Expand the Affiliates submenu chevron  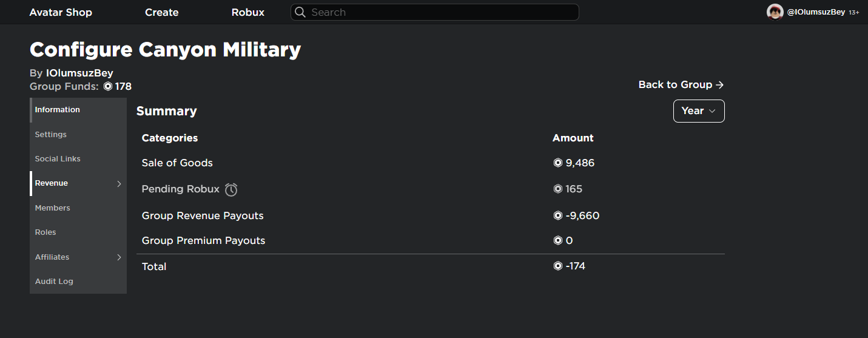tap(119, 257)
